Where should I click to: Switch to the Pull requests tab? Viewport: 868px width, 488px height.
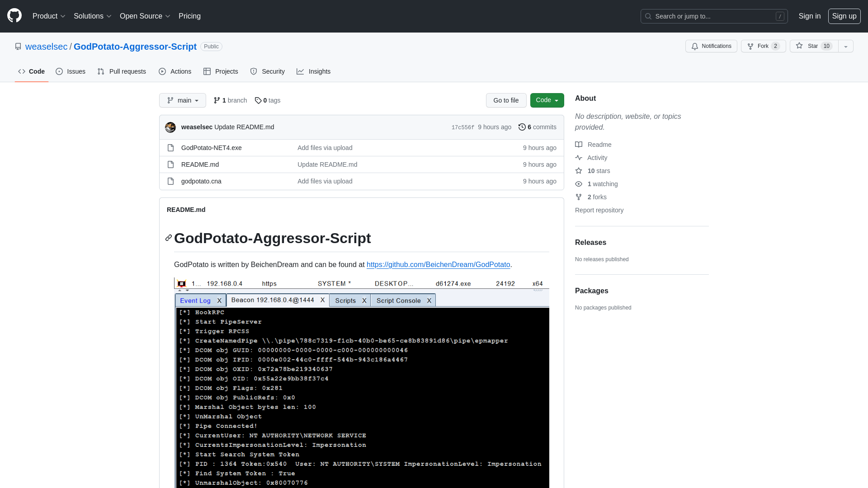[122, 71]
